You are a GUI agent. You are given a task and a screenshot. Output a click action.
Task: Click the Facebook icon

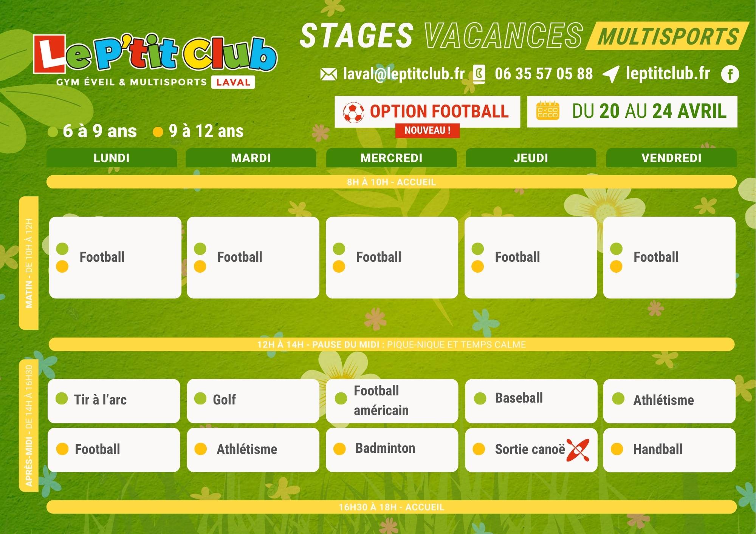click(730, 74)
